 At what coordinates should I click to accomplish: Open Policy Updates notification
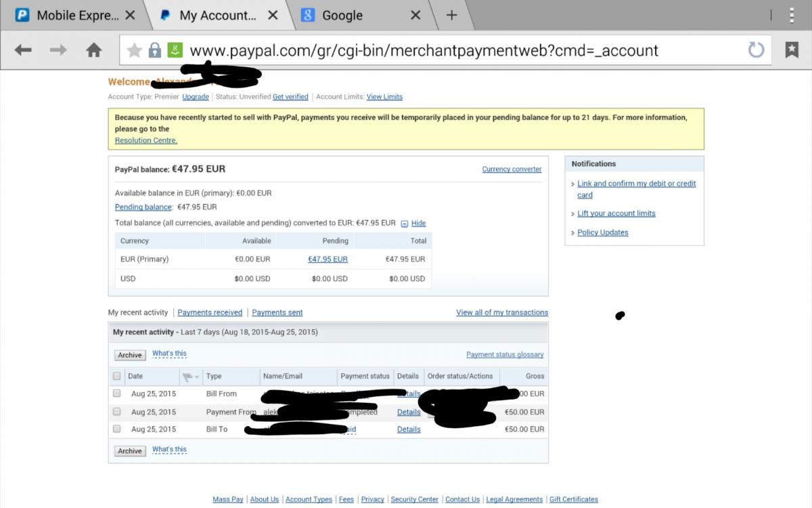point(603,232)
